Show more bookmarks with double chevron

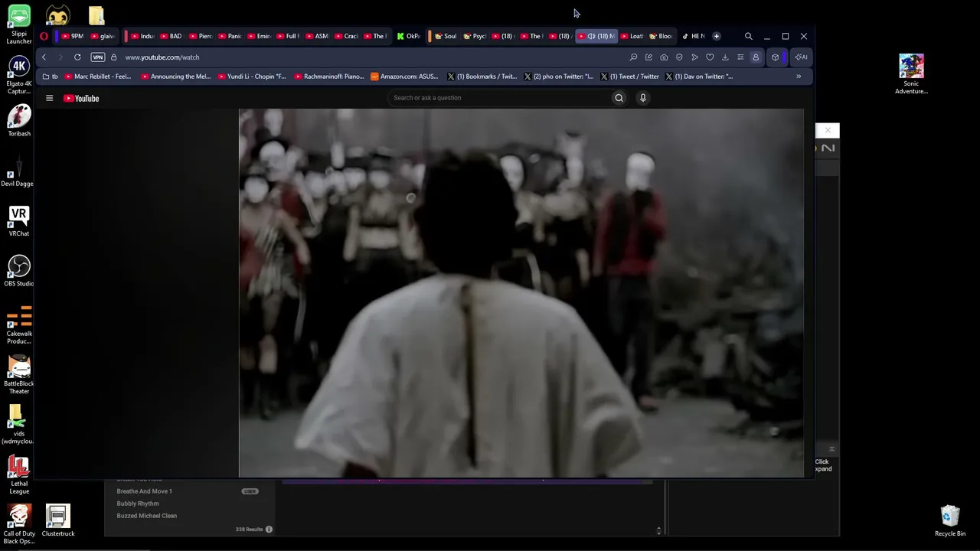799,77
